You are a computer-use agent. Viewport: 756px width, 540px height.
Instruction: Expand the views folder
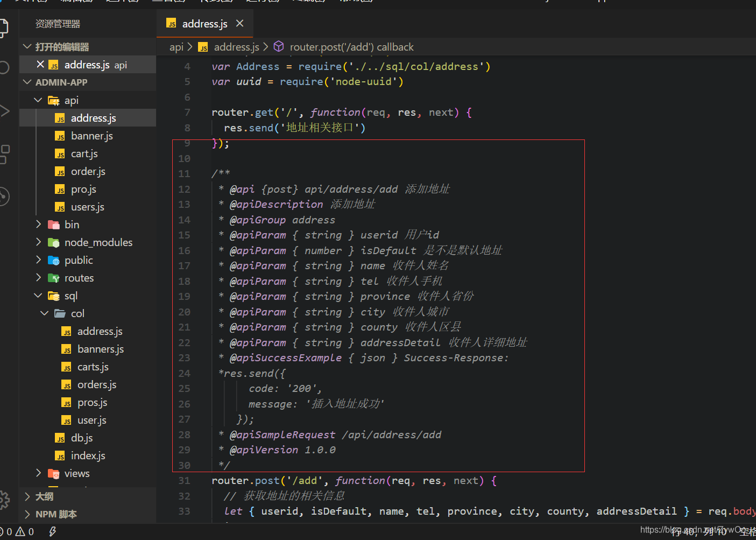[38, 473]
